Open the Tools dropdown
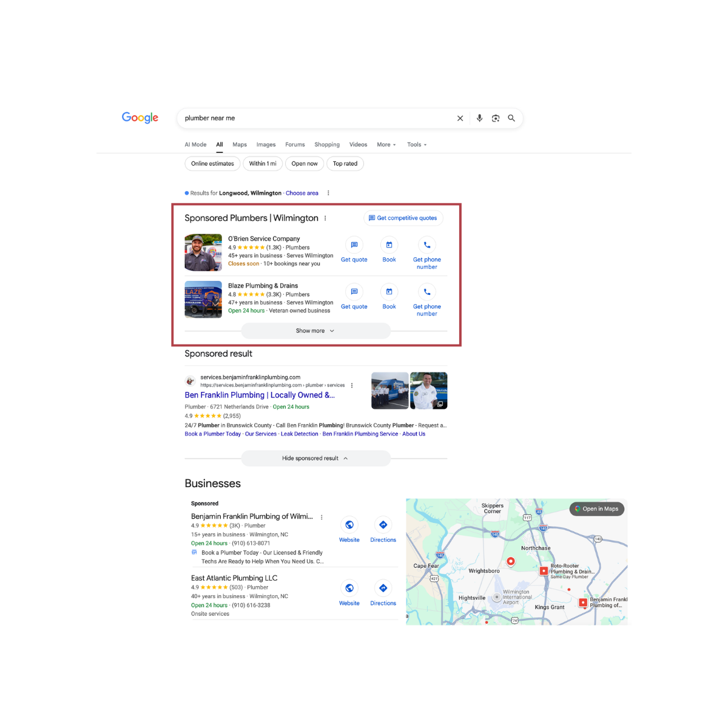This screenshot has height=728, width=728. click(x=417, y=144)
